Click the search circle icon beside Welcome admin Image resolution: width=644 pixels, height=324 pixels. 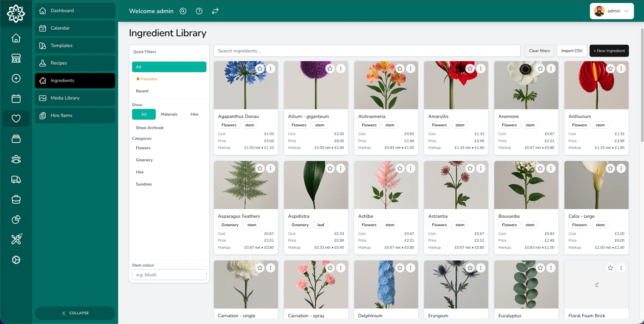pyautogui.click(x=183, y=11)
